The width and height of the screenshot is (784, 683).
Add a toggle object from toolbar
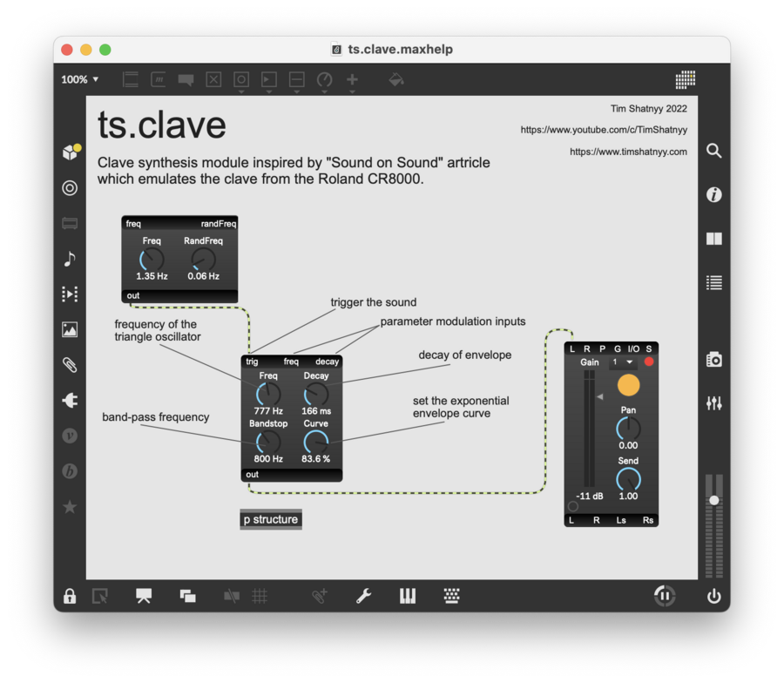pos(213,79)
